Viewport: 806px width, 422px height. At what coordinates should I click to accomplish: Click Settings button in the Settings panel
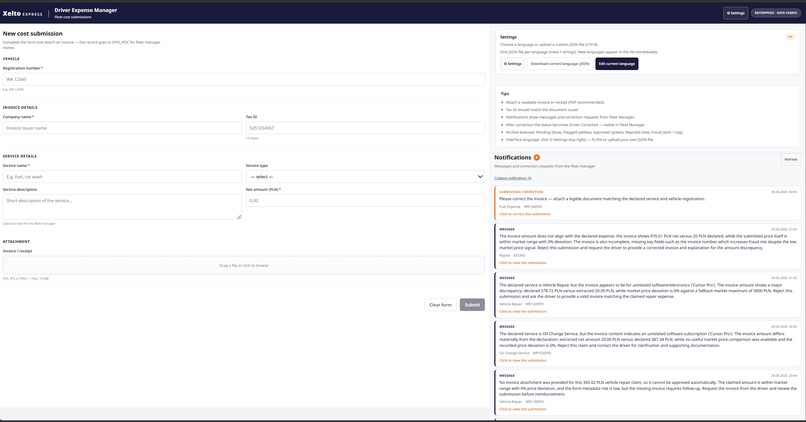512,64
